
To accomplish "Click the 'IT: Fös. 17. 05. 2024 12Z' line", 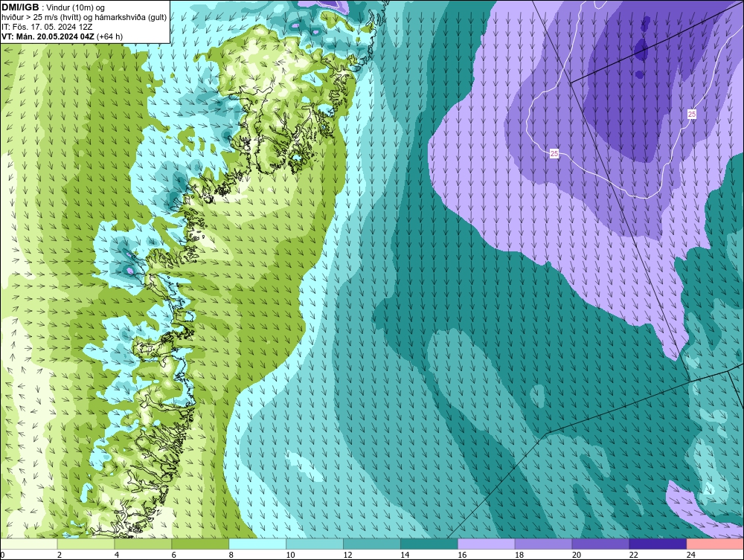I will 47,27.
